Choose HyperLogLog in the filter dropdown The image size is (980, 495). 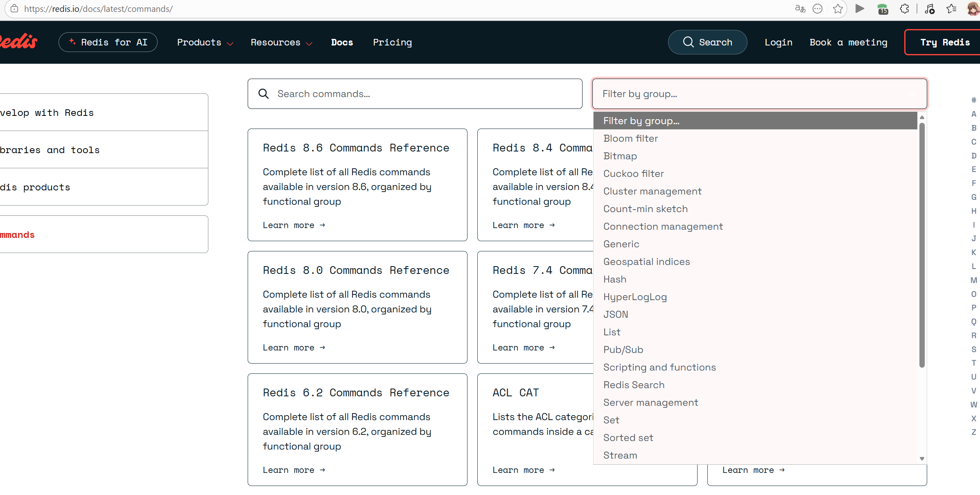pos(635,297)
